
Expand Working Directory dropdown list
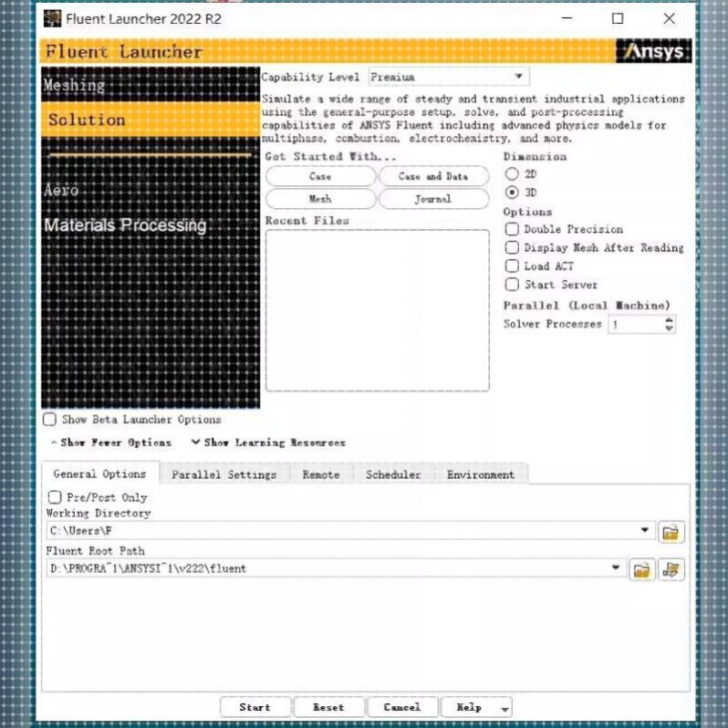click(x=644, y=530)
